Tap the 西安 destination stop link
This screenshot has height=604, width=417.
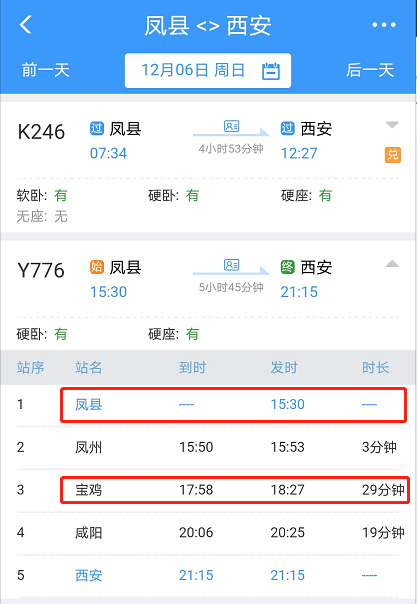(x=89, y=575)
